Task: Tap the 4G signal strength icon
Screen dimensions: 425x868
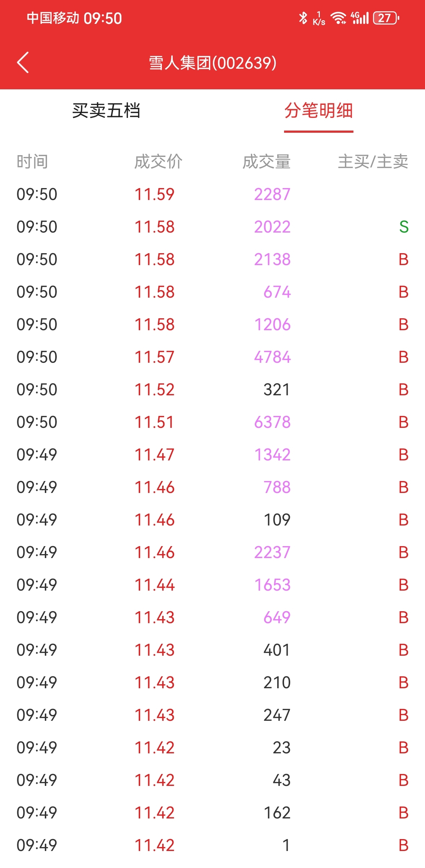Action: (x=360, y=18)
